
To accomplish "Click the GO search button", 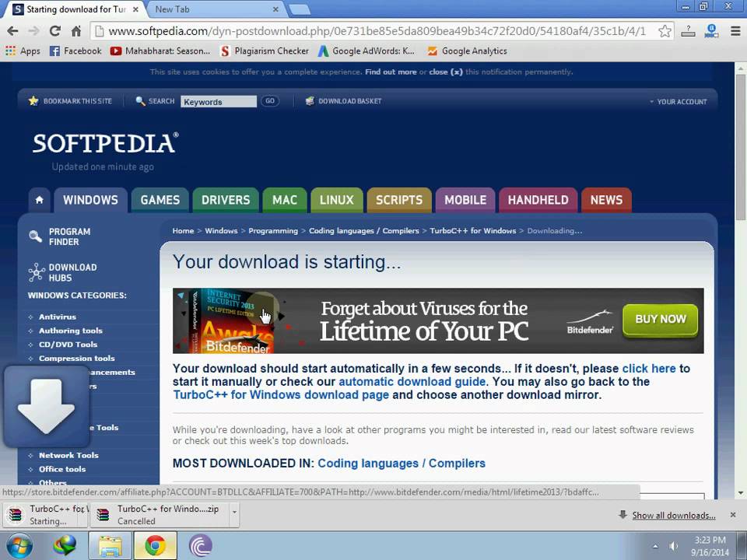I will coord(270,101).
